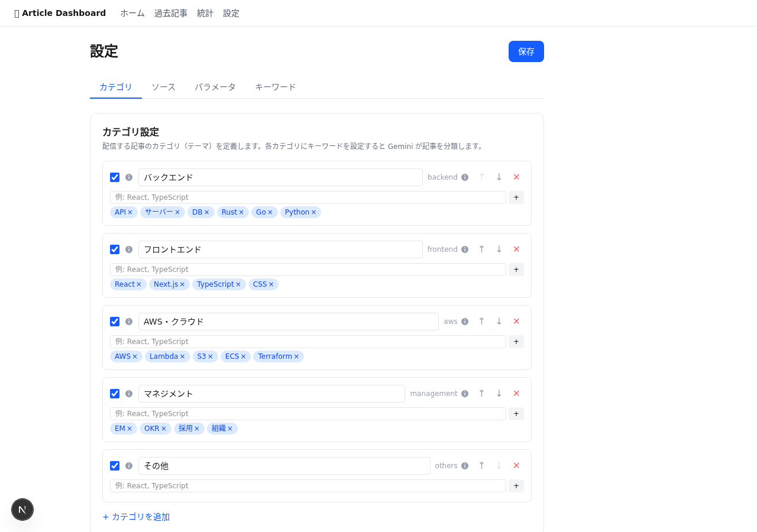757x532 pixels.
Task: Open 統計 in top navigation
Action: click(205, 13)
